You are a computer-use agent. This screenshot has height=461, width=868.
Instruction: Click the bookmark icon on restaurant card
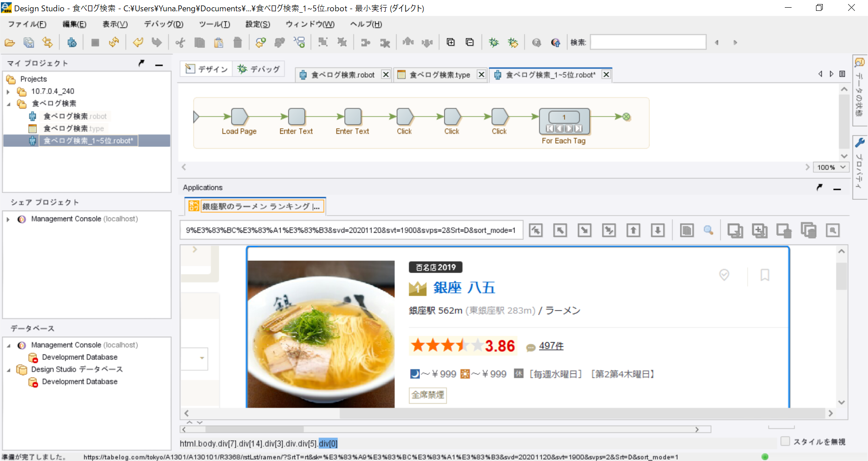pyautogui.click(x=764, y=275)
